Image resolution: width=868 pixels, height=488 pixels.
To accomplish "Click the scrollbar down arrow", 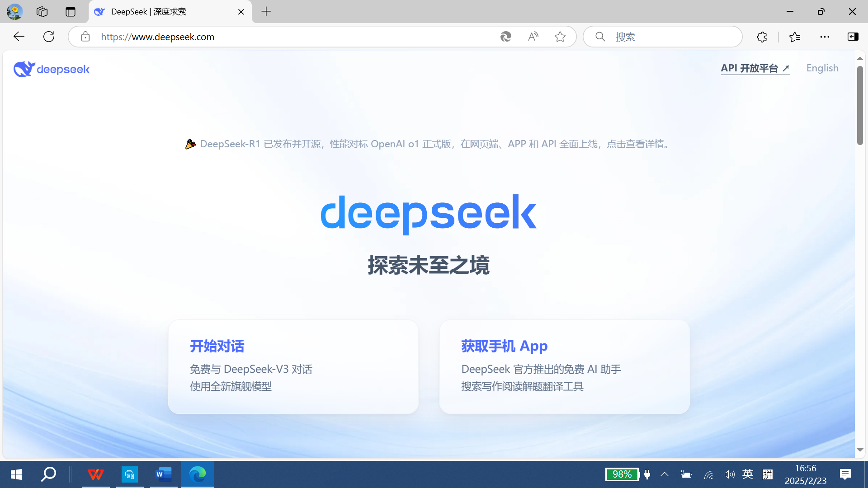I will (860, 450).
